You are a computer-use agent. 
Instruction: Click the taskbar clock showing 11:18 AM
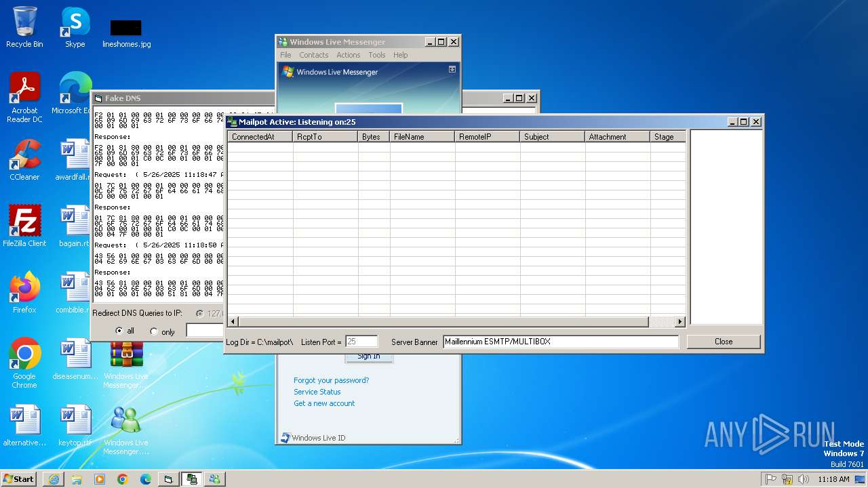coord(833,479)
